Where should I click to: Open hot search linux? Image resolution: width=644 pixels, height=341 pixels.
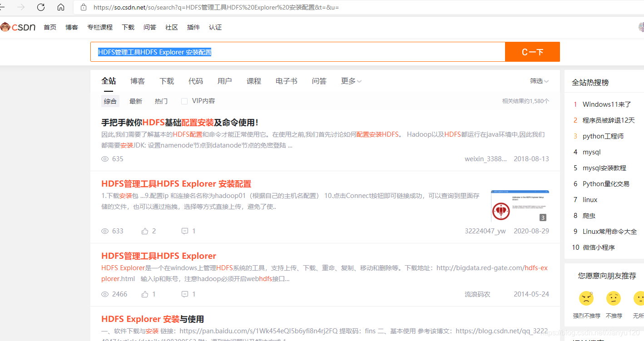590,200
